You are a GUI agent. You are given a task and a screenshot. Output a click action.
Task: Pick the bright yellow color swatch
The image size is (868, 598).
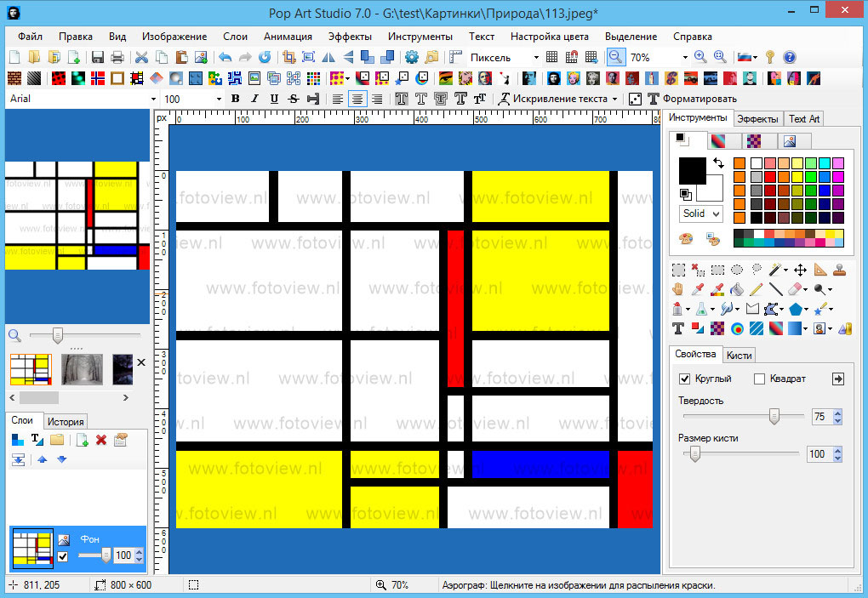(x=797, y=176)
